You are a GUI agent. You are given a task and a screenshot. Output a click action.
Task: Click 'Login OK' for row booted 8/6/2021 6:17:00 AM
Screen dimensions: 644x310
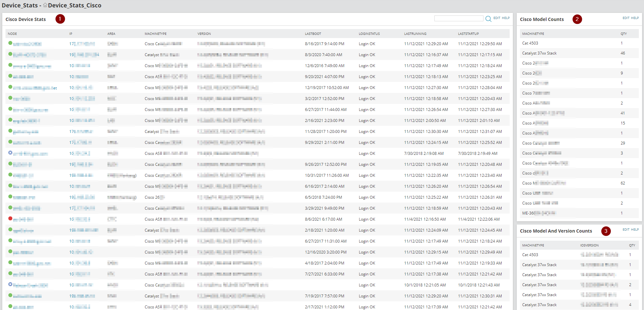click(x=367, y=219)
